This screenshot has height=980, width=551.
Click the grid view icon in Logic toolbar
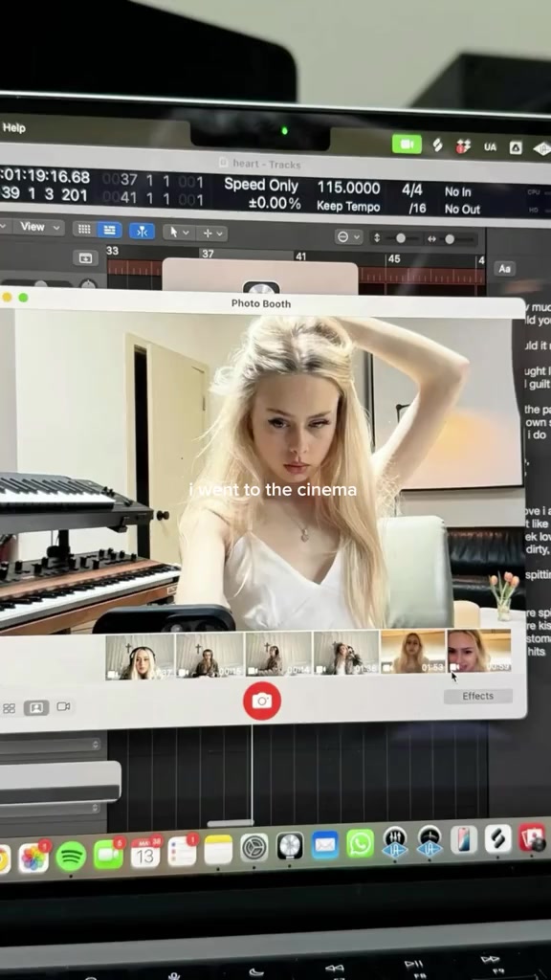pyautogui.click(x=84, y=229)
